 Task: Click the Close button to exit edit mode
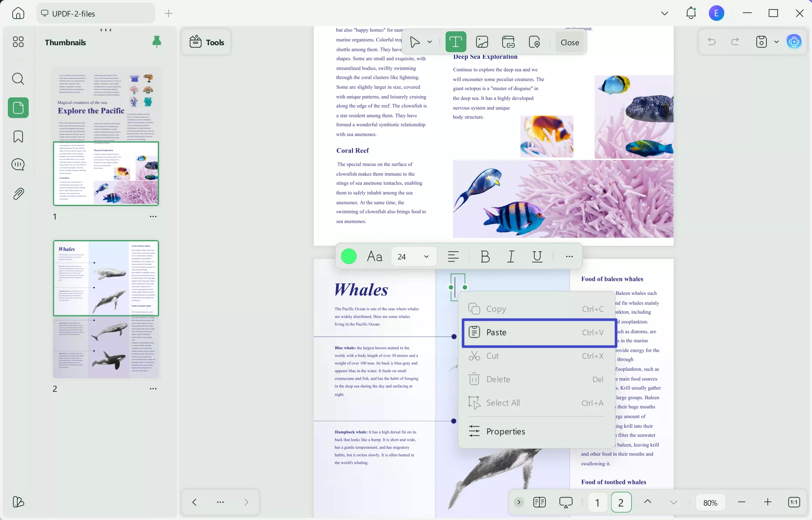pyautogui.click(x=569, y=42)
